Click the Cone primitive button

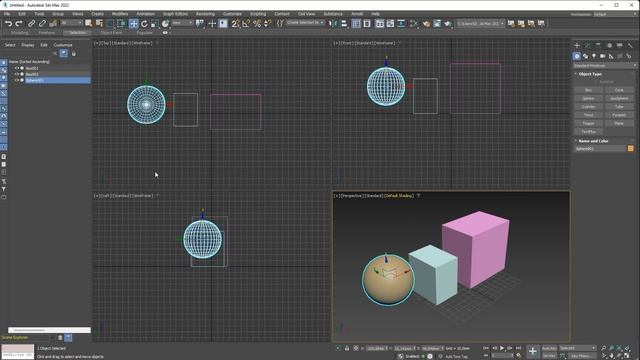[619, 90]
